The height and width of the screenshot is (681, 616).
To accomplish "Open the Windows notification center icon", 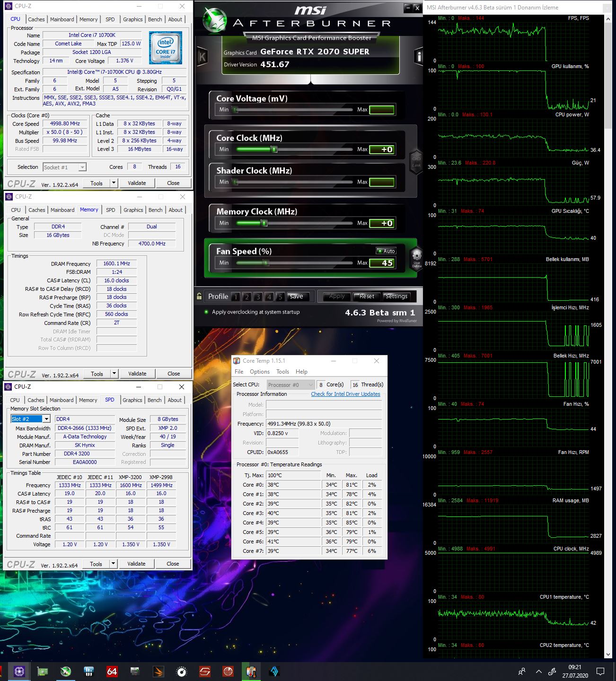I will pos(600,671).
